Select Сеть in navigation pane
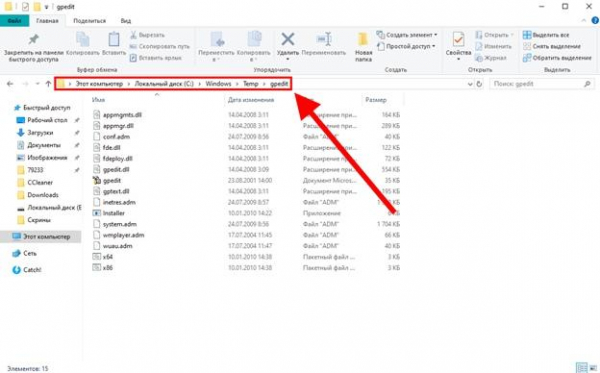Screen dimensions: 600x373 (x=29, y=253)
